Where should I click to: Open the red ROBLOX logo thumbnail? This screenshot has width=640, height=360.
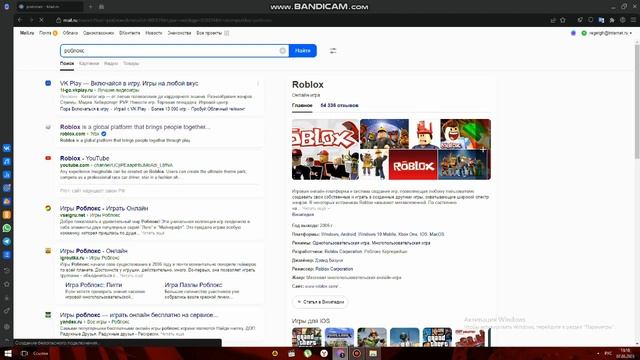pyautogui.click(x=413, y=164)
